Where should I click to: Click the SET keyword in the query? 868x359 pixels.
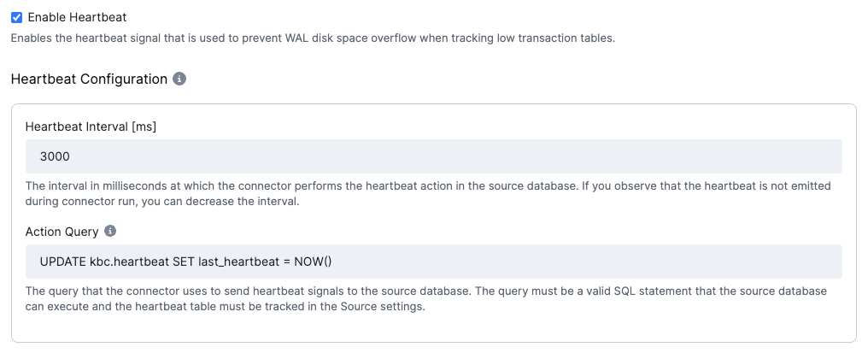point(183,262)
